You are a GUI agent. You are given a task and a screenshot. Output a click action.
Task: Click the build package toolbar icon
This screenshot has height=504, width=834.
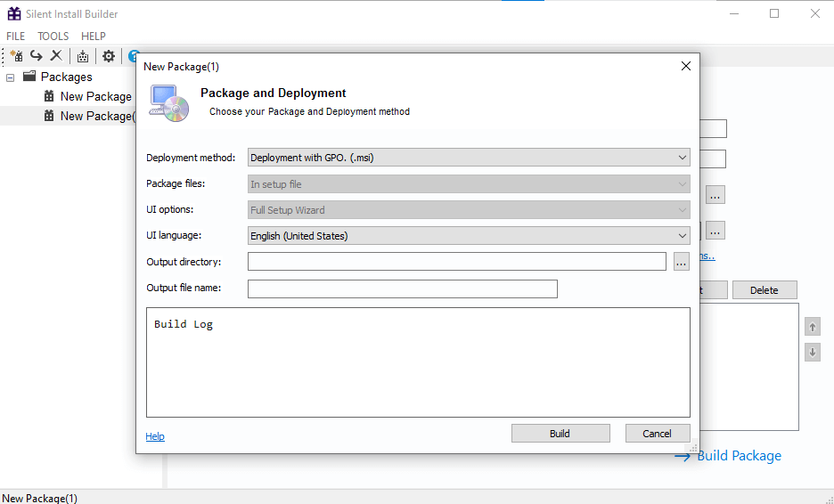tap(83, 56)
